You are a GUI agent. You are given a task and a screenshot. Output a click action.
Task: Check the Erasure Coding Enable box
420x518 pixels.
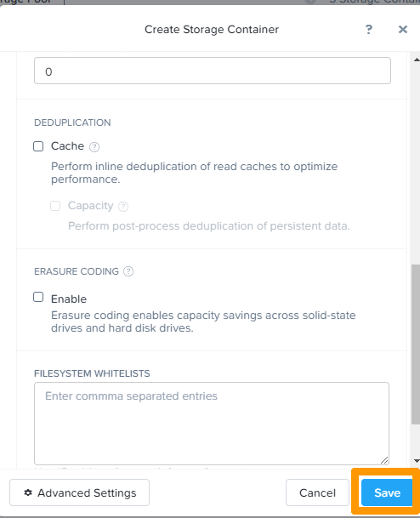click(x=38, y=297)
